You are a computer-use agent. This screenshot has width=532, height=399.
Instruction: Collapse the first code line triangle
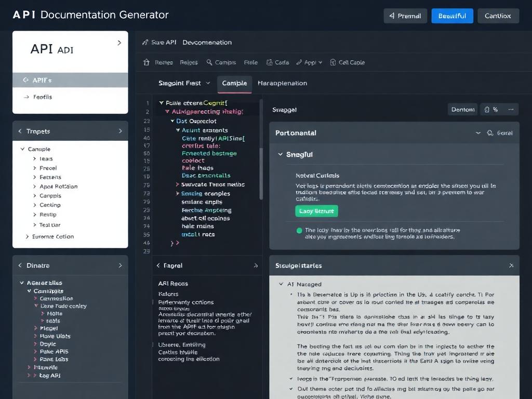point(162,103)
